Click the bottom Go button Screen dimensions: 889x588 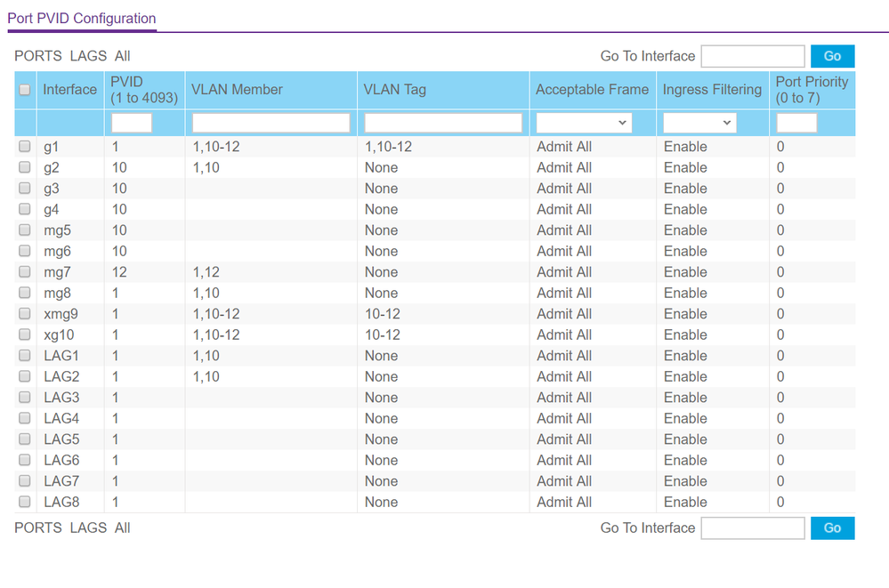point(831,528)
